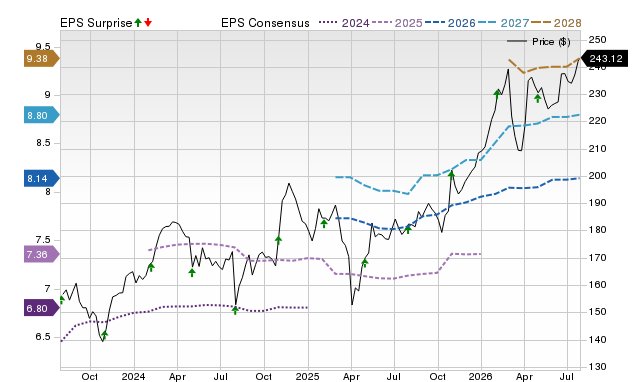The image size is (640, 382).
Task: Click the green up arrow in EPS Surprise legend
Action: (x=138, y=22)
